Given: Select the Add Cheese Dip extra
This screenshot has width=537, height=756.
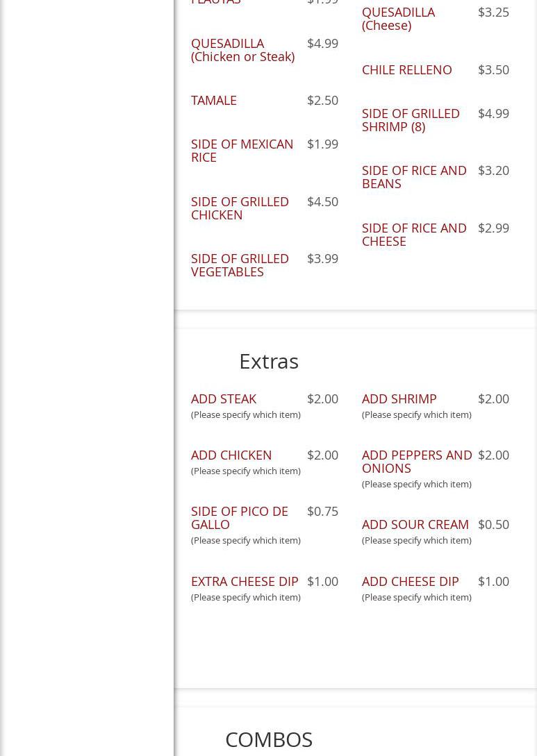Looking at the screenshot, I should coord(410,581).
